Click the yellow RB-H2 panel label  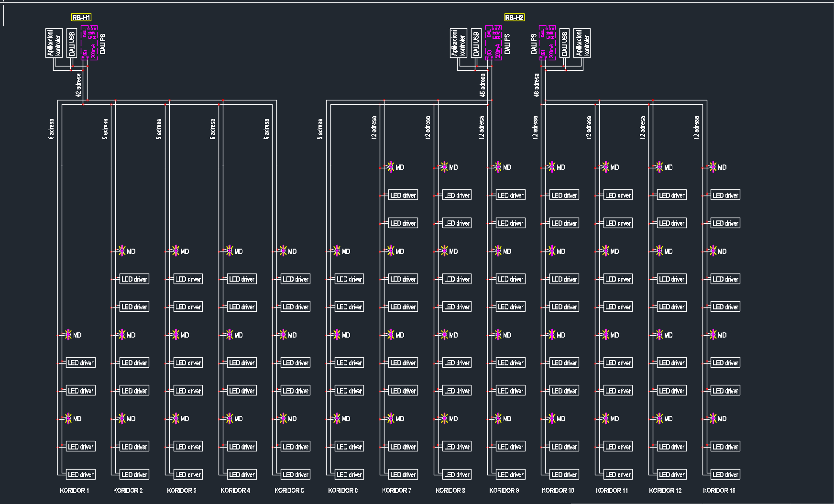[x=514, y=18]
